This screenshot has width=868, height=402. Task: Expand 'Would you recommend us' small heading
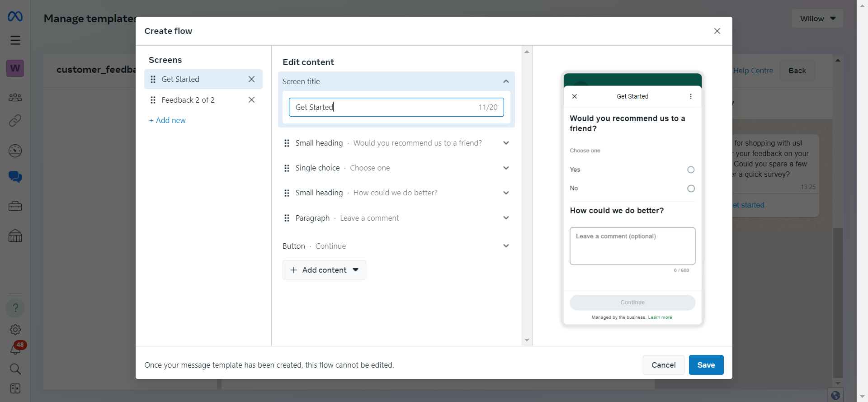(506, 143)
